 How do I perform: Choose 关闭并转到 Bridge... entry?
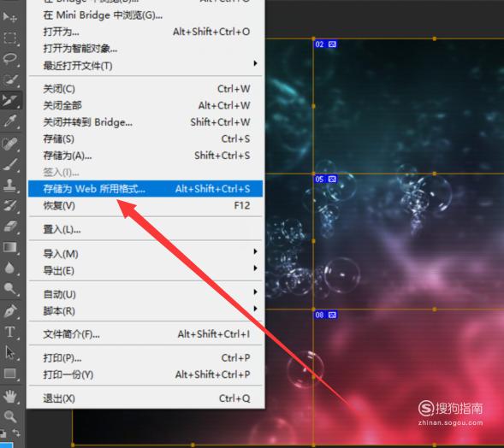click(x=145, y=122)
